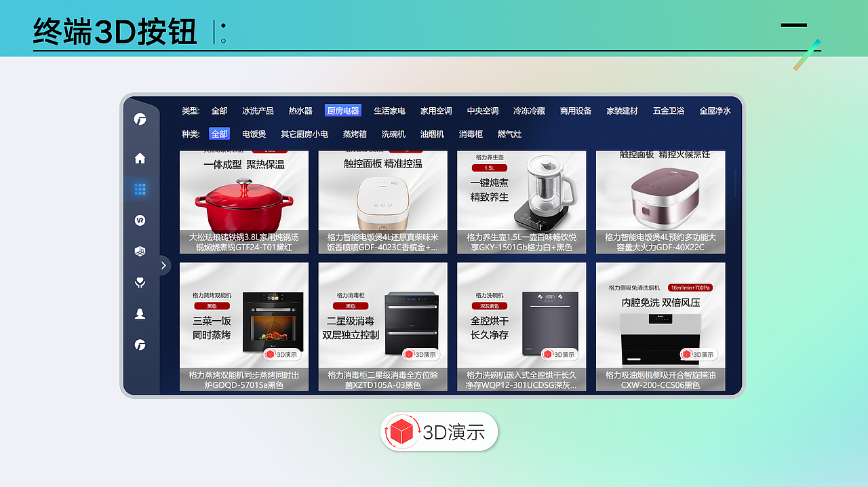Select the 生活家电 type filter
Screen dimensions: 868x487
(x=389, y=111)
